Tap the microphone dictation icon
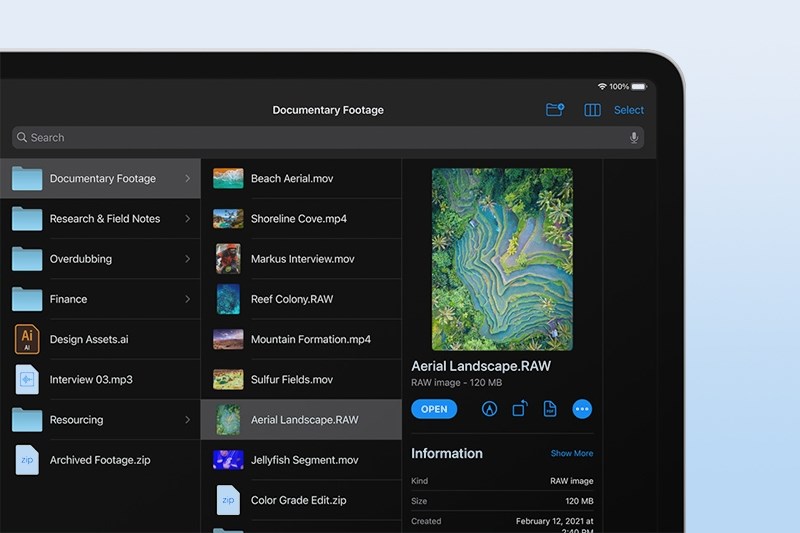Image resolution: width=800 pixels, height=533 pixels. pos(634,138)
